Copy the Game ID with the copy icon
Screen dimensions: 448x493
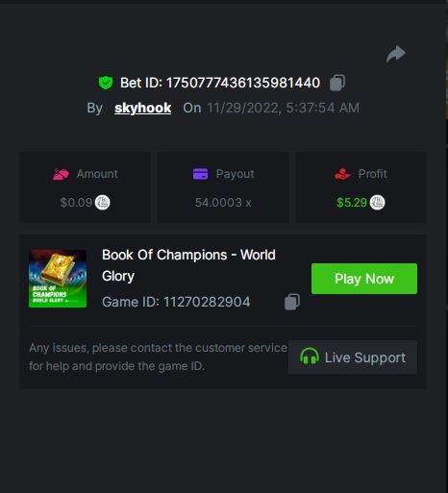tap(292, 302)
